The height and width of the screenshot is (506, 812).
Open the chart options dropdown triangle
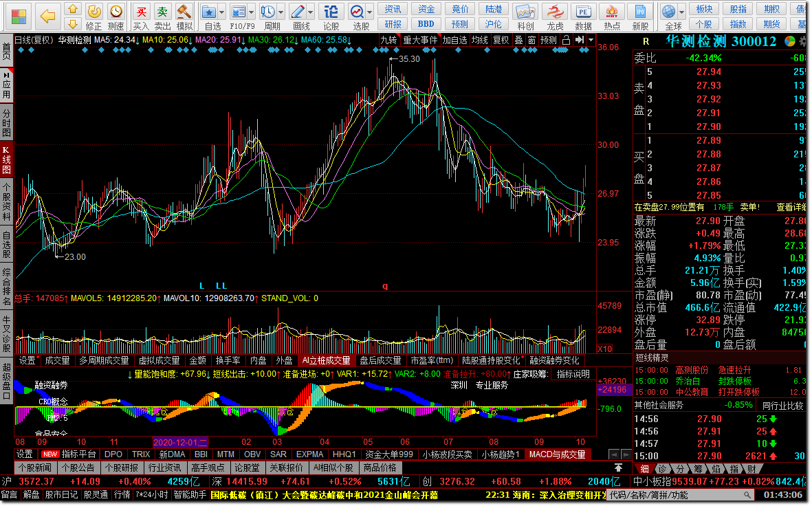click(x=591, y=40)
